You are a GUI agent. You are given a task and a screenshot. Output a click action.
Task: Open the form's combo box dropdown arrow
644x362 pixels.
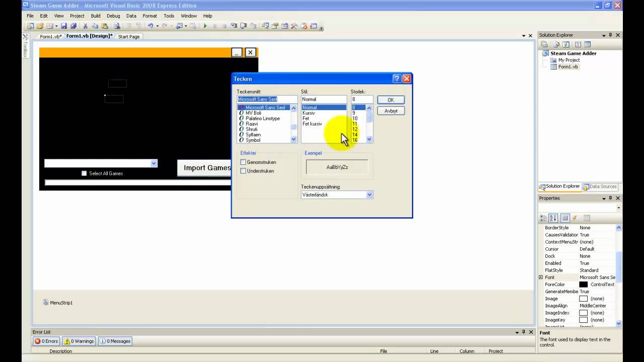coord(154,163)
